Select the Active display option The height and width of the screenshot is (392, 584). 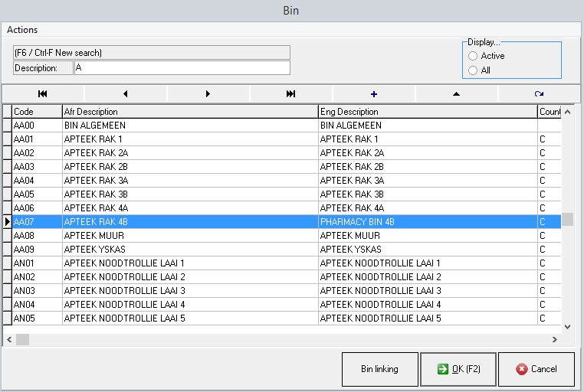pos(473,56)
